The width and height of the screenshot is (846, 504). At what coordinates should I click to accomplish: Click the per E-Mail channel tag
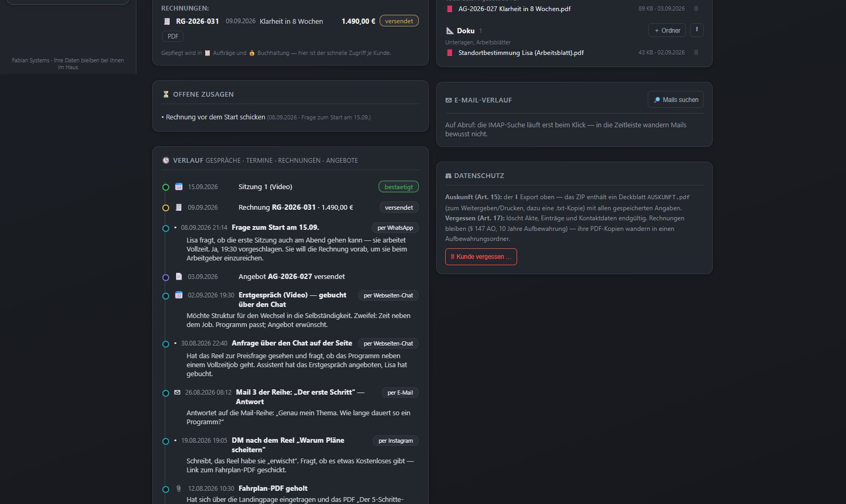[400, 393]
